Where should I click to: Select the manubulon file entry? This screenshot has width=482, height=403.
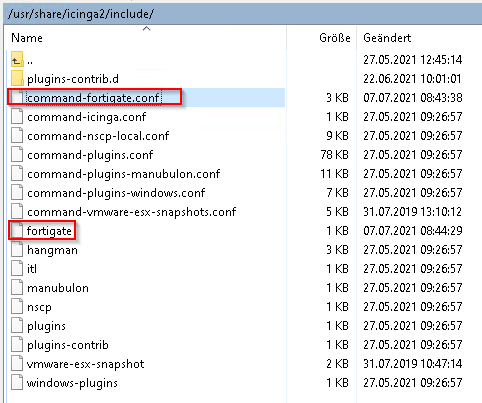[x=58, y=288]
